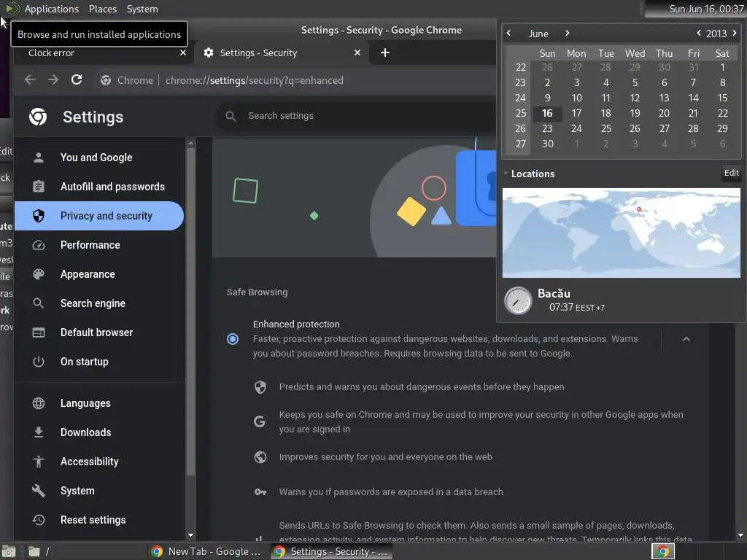
Task: Click the Chrome logo beside Settings title
Action: point(38,117)
